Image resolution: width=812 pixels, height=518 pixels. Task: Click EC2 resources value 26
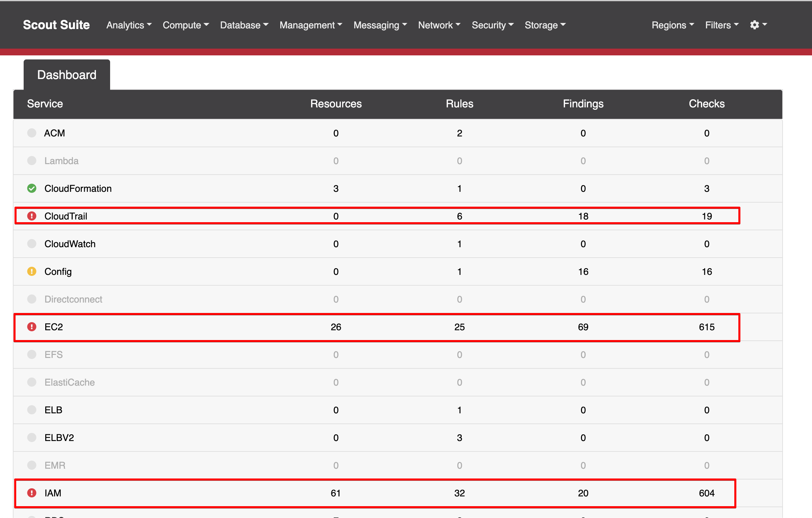click(336, 327)
